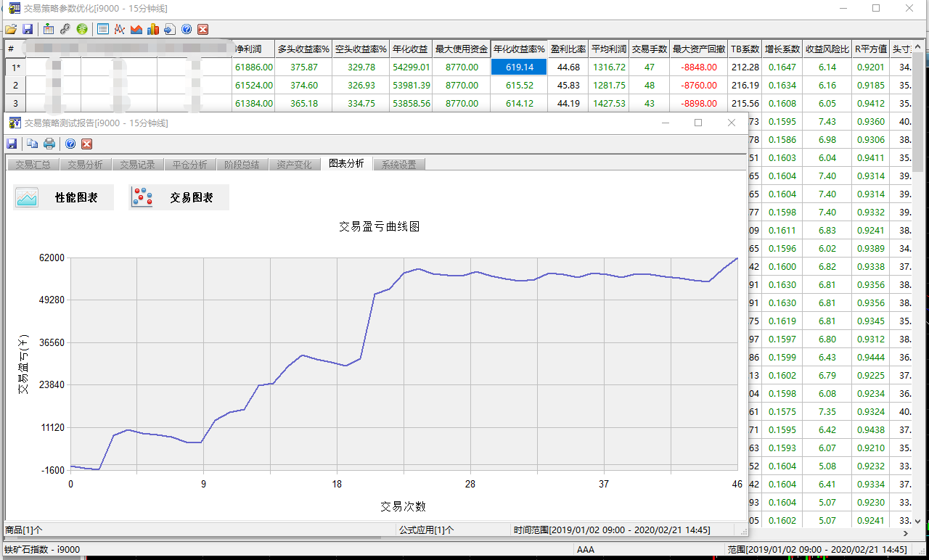Select the red-blue line chart icon
The width and height of the screenshot is (929, 560).
tap(119, 30)
